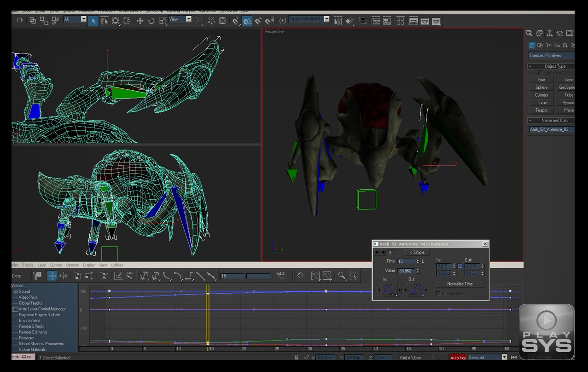
Task: Open the Out tangent type flyout
Action: pos(416,290)
